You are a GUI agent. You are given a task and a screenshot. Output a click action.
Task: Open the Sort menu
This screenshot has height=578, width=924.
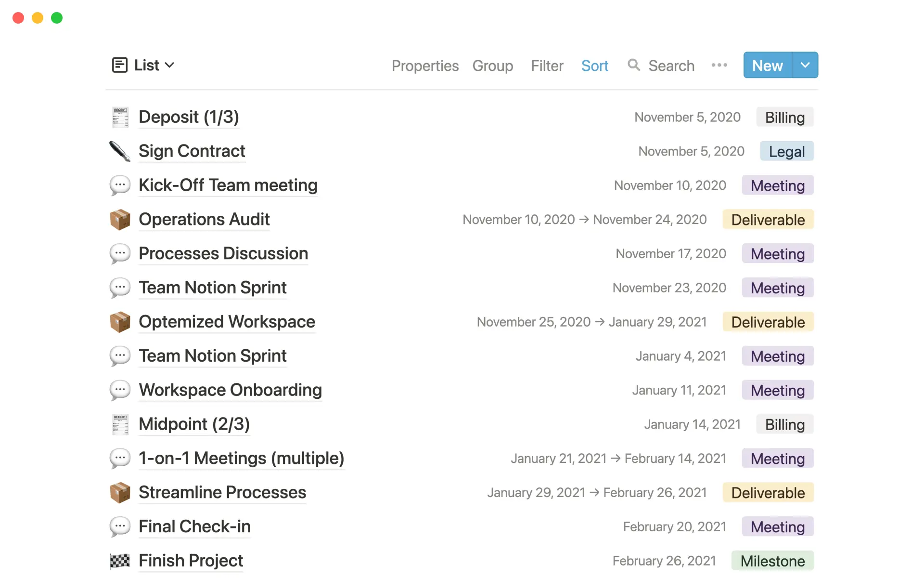click(x=595, y=65)
